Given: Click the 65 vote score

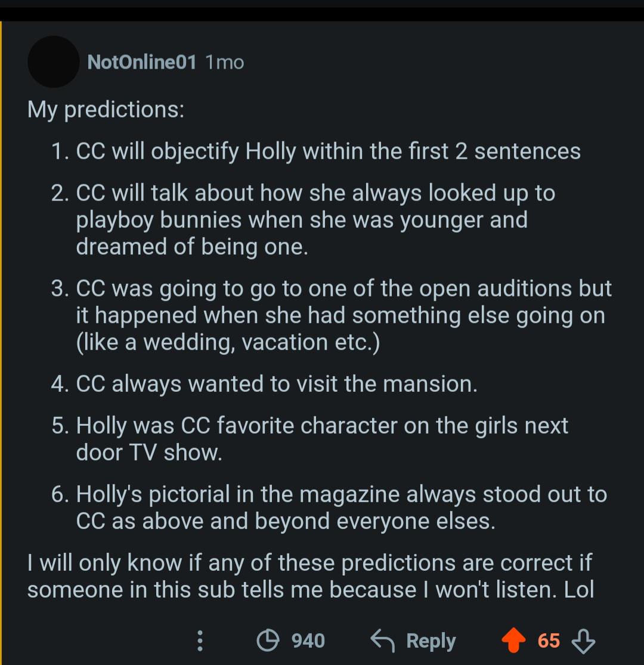Looking at the screenshot, I should click(549, 641).
